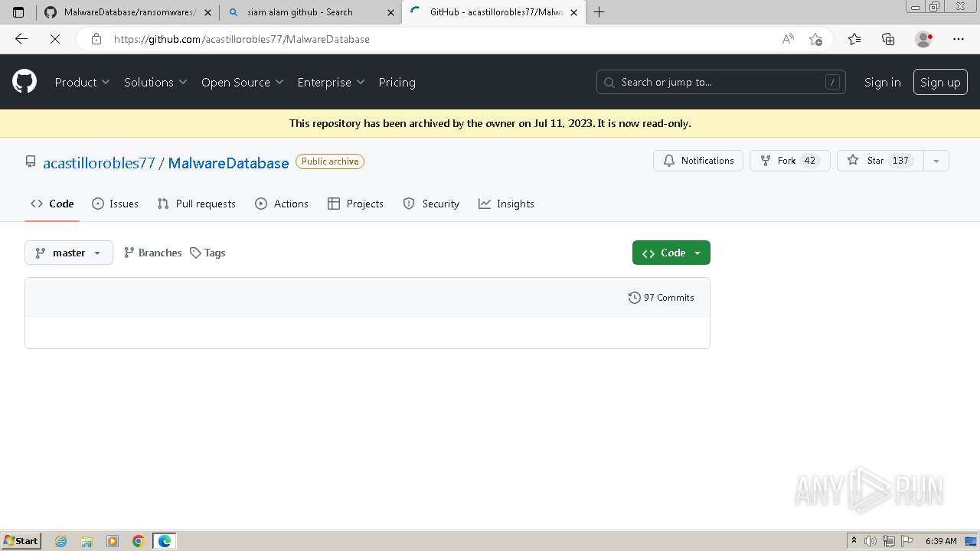Screen dimensions: 980x551
Task: Add this page to favorites star
Action: pos(815,39)
